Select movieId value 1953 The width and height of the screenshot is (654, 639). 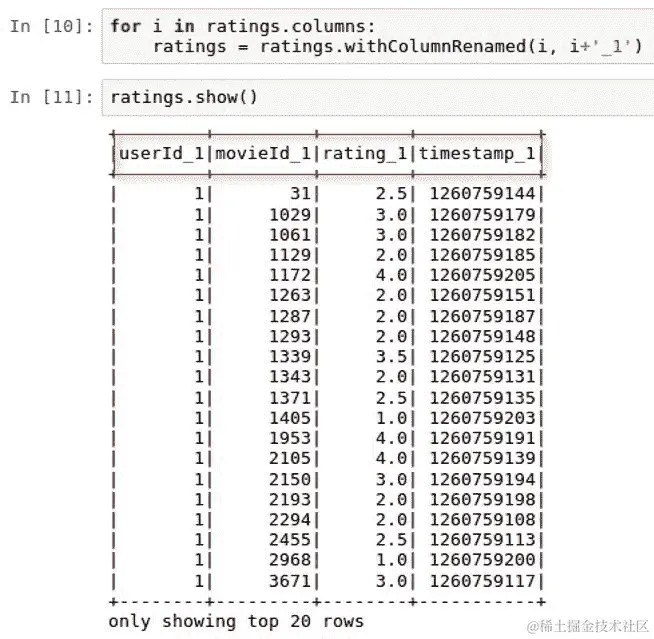[290, 438]
